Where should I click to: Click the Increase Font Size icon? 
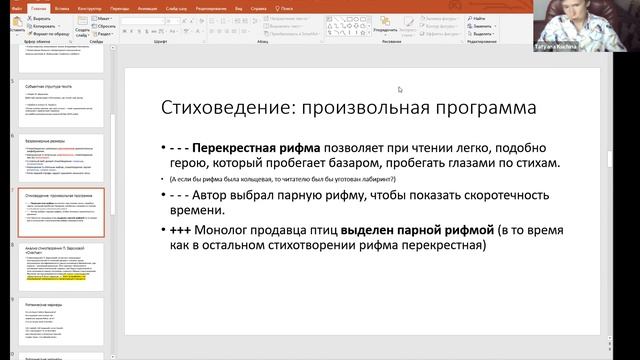[x=184, y=21]
